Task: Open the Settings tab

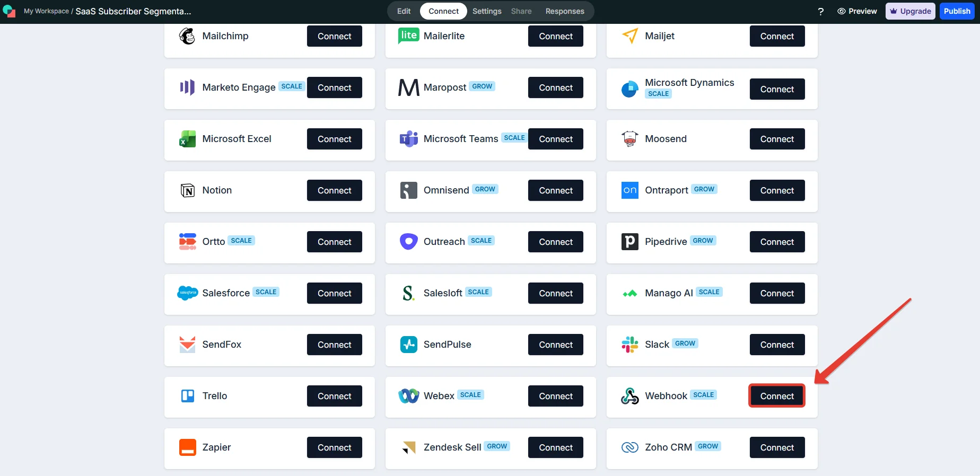Action: point(487,11)
